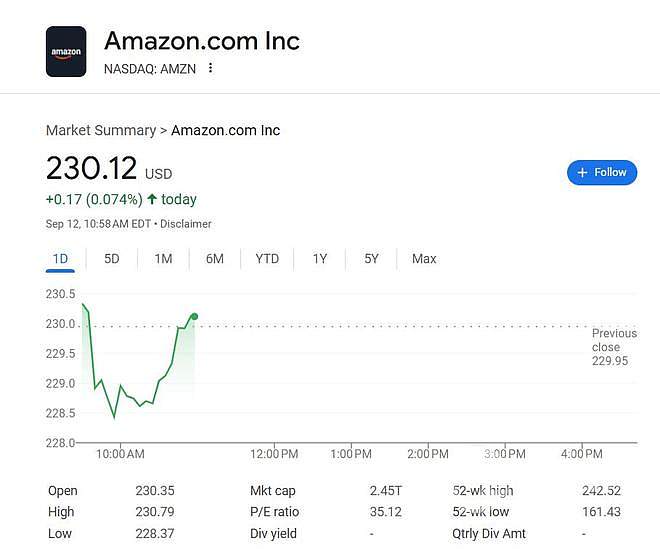Open the three-dot more options menu

[210, 68]
